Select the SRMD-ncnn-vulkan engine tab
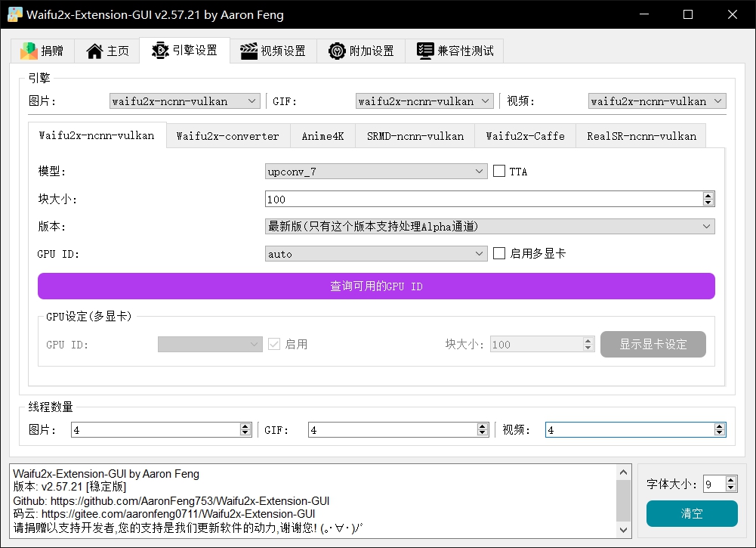Viewport: 756px width, 548px height. coord(415,136)
